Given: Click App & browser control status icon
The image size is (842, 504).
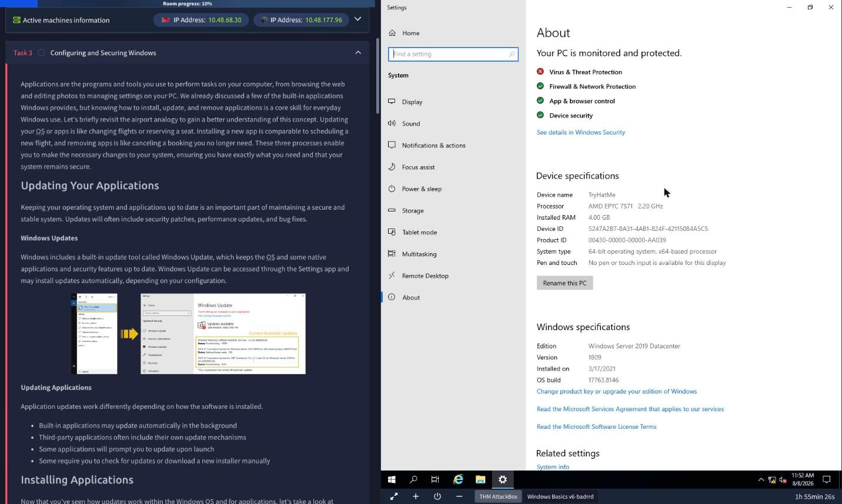Looking at the screenshot, I should point(540,100).
